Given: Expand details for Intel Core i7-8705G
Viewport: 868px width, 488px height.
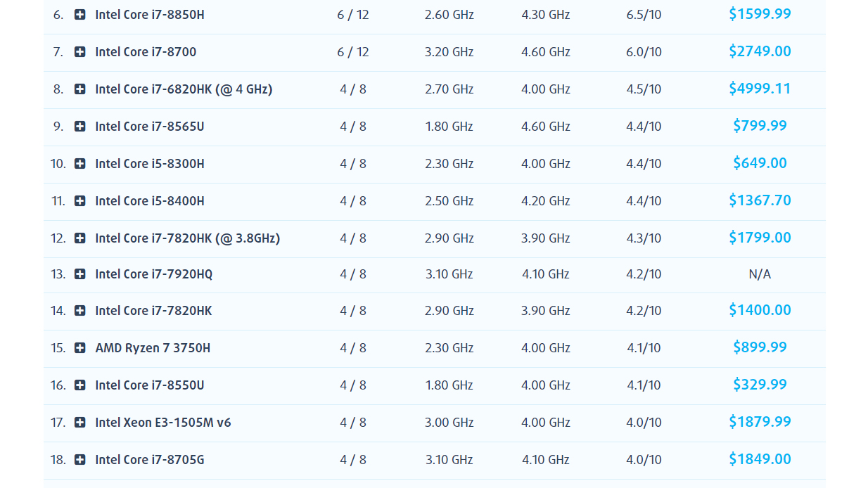Looking at the screenshot, I should click(x=79, y=460).
